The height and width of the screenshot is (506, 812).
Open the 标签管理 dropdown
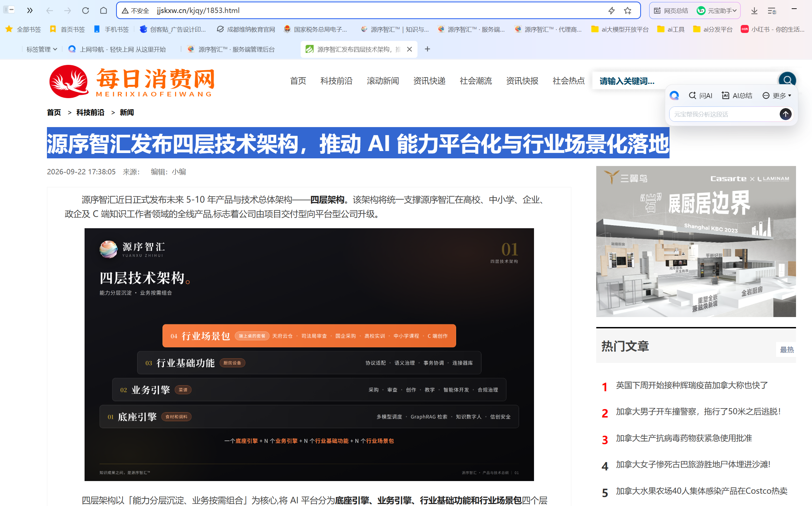coord(42,49)
